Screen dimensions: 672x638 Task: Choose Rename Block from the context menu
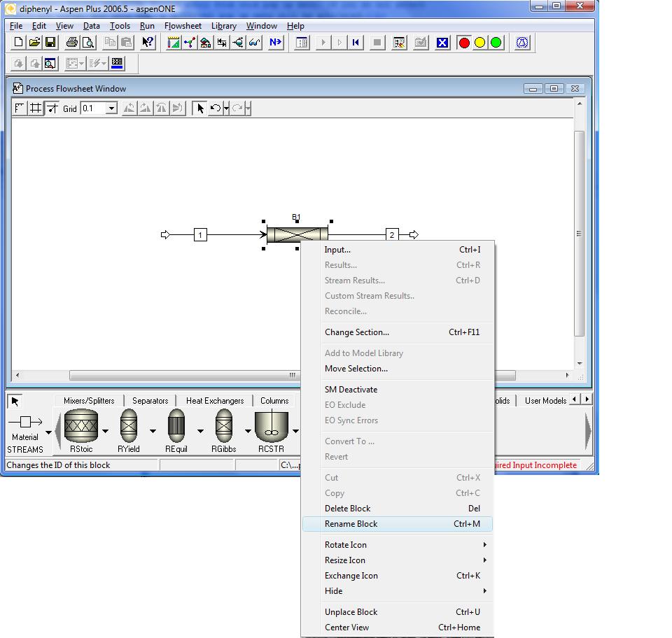pyautogui.click(x=398, y=524)
